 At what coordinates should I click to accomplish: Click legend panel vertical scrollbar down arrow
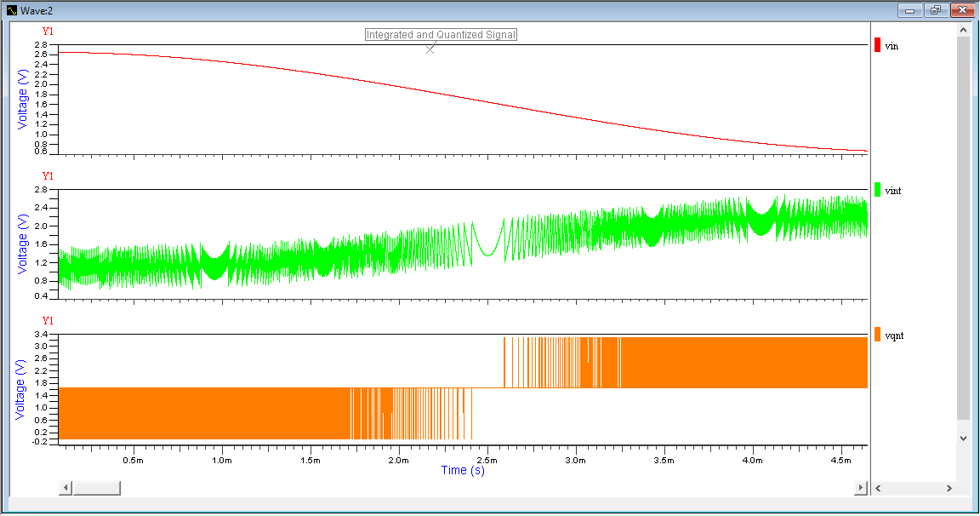pyautogui.click(x=963, y=439)
